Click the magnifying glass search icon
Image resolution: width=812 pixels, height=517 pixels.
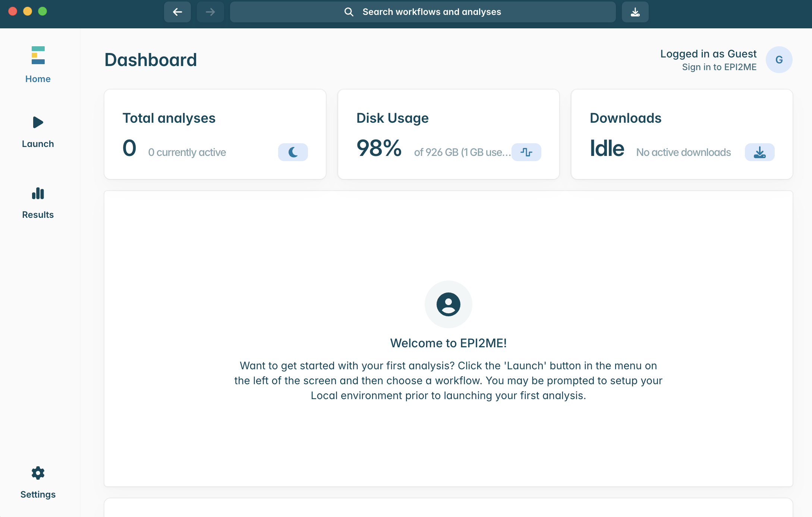pos(349,12)
